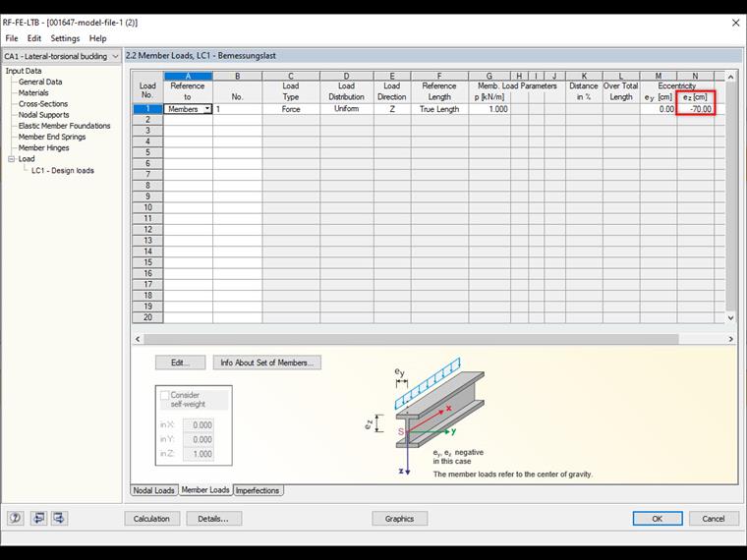Select Member Hinges tree item
Image resolution: width=747 pixels, height=560 pixels.
point(44,147)
